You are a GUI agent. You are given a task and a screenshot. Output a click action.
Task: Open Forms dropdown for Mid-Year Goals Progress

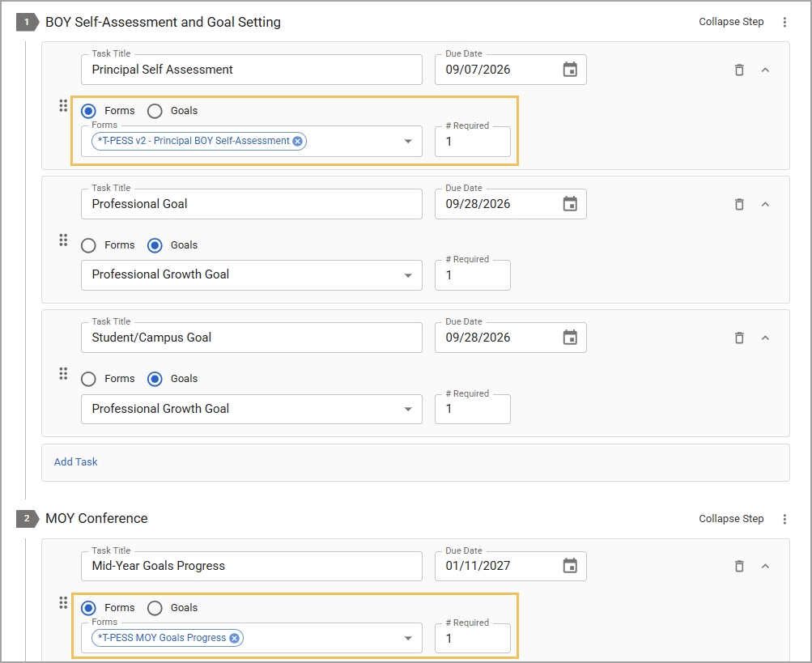[x=408, y=638]
